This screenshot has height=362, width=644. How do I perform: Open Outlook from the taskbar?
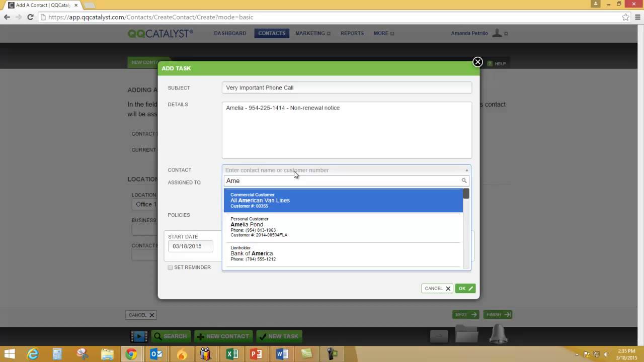(156, 354)
